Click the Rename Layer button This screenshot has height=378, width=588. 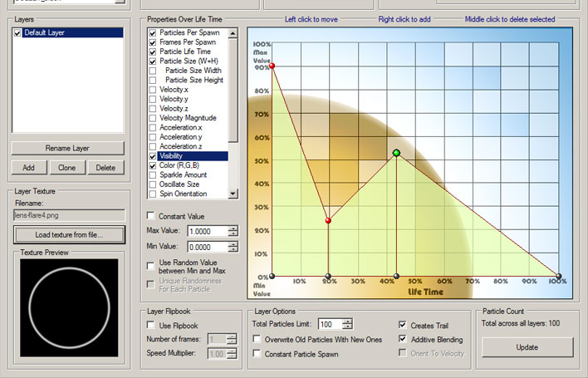tap(67, 148)
